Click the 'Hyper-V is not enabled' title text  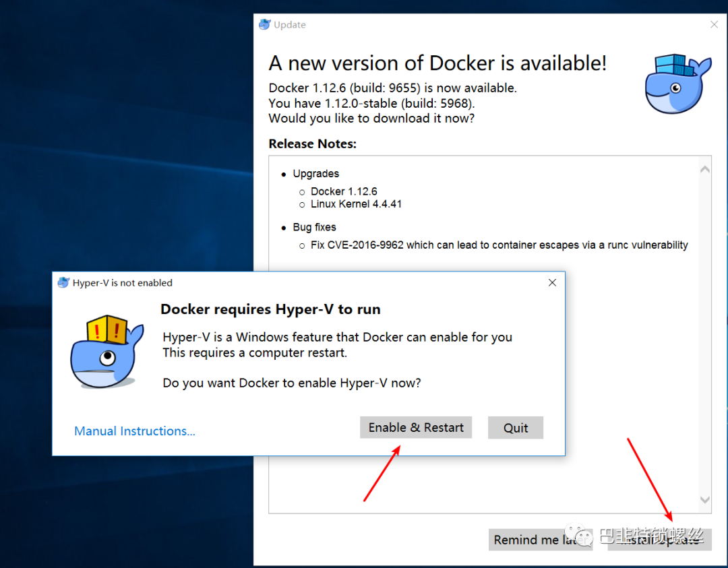[x=122, y=282]
